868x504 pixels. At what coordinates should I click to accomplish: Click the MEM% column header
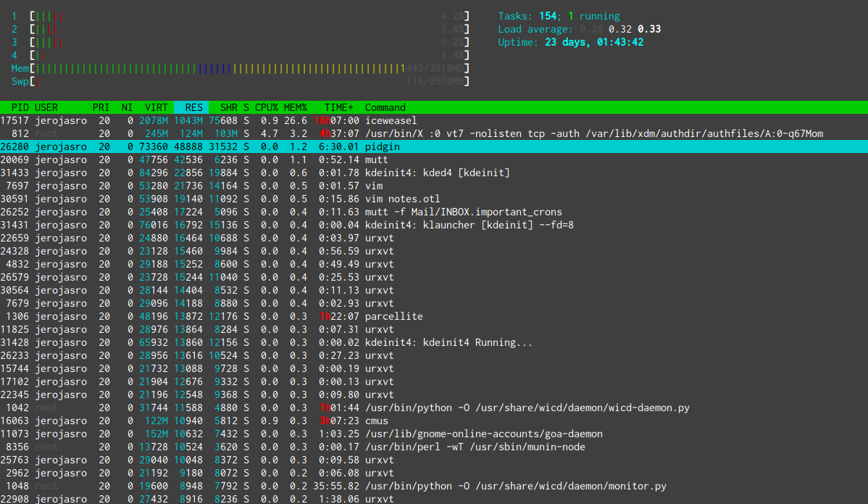[x=296, y=107]
